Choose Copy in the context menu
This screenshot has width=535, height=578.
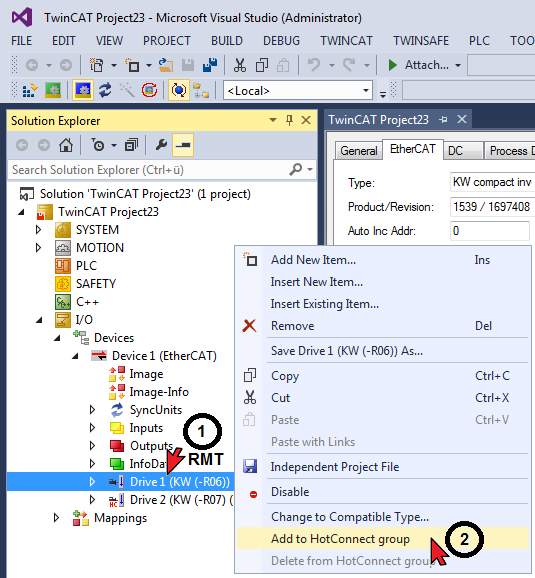point(383,376)
